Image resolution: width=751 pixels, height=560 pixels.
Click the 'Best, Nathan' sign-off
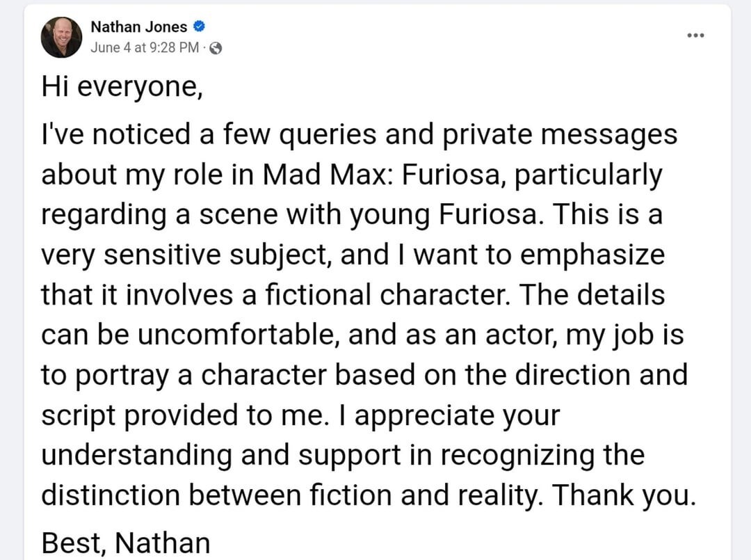pos(126,543)
